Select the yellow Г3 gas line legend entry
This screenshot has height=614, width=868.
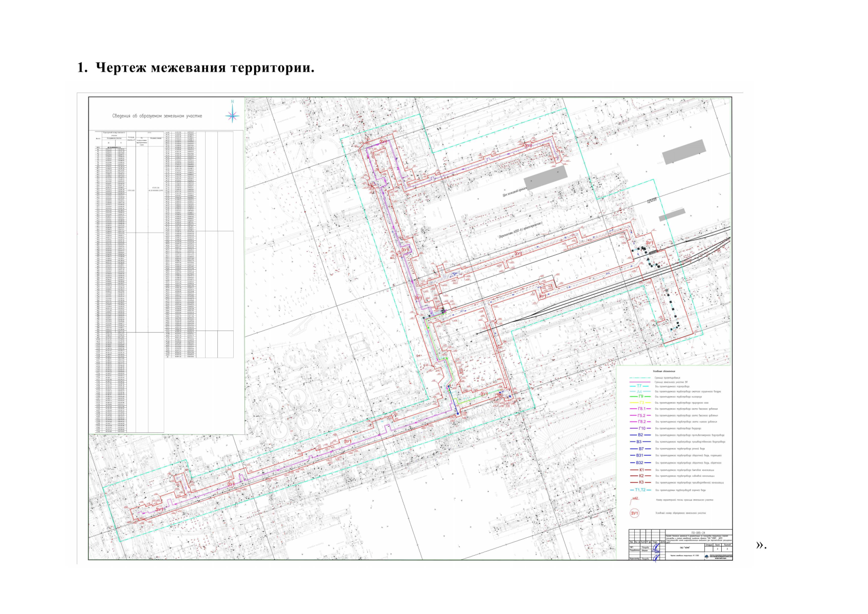pos(641,403)
